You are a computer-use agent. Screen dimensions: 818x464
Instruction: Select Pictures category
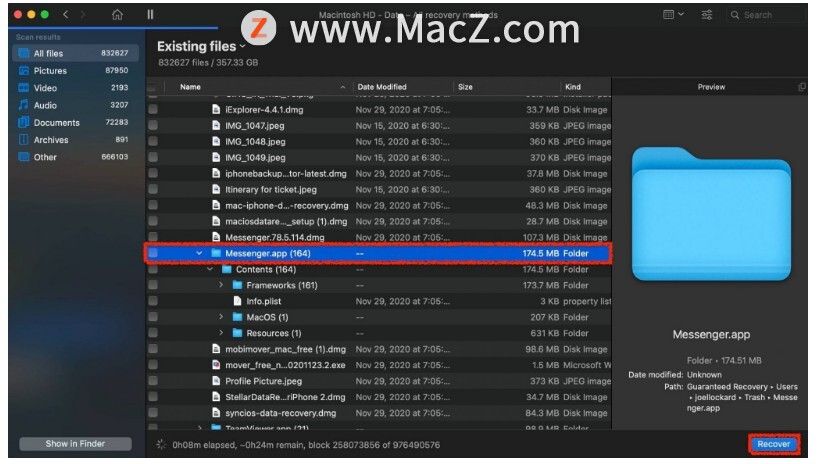coord(76,70)
